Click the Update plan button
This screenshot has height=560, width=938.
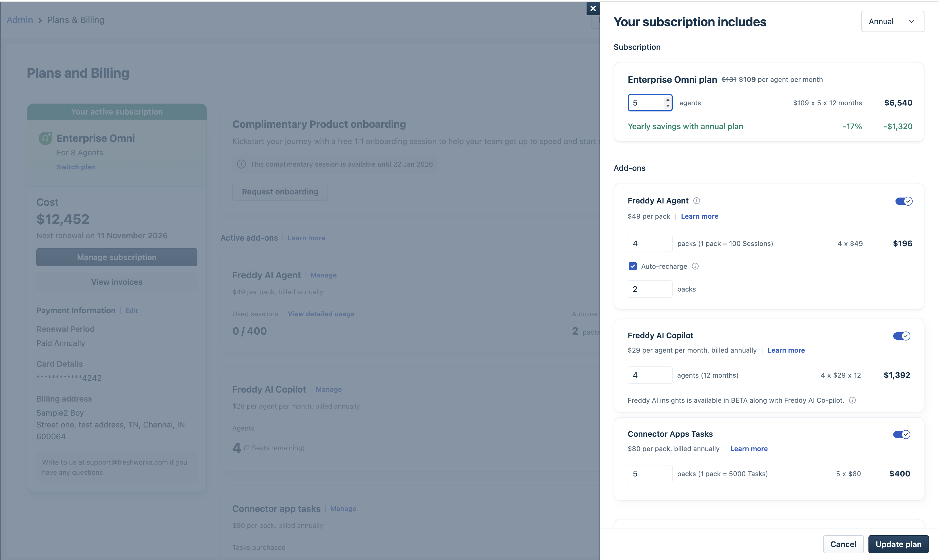[x=898, y=544]
